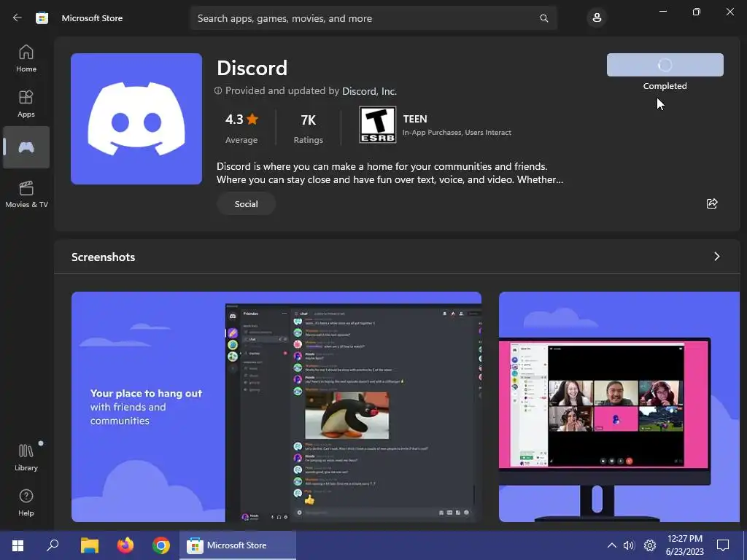Show hidden system tray icons
The height and width of the screenshot is (560, 747).
[x=612, y=545]
